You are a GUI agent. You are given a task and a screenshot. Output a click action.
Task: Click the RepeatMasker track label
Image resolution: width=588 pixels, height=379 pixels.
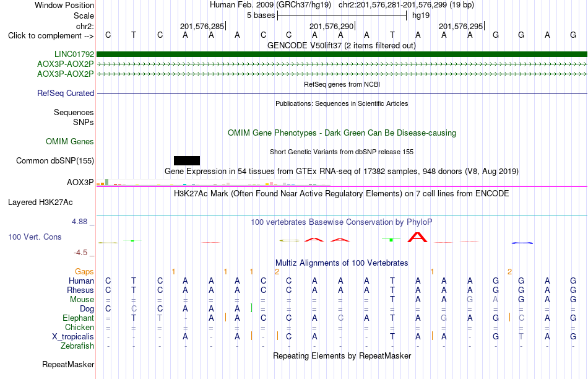click(x=68, y=364)
